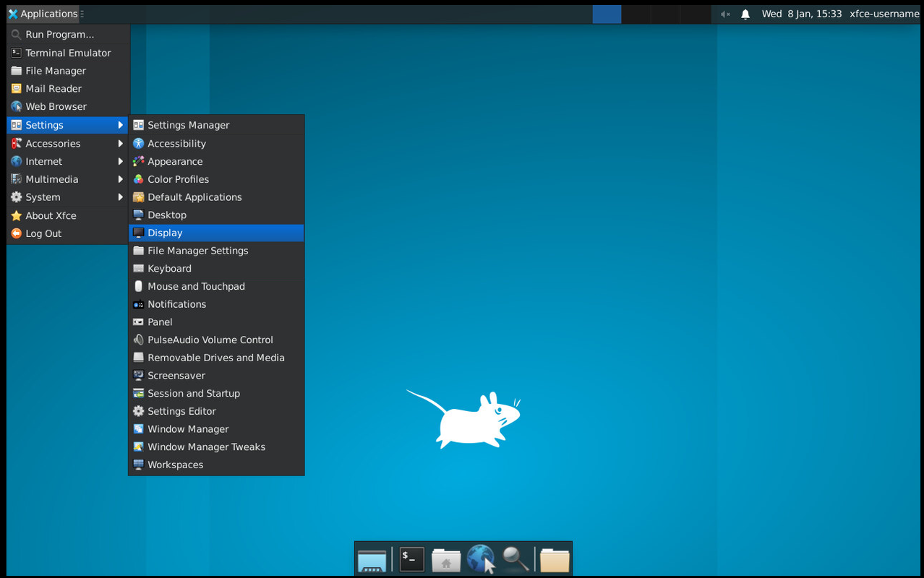Expand the Internet submenu arrow
The image size is (924, 578).
[121, 162]
